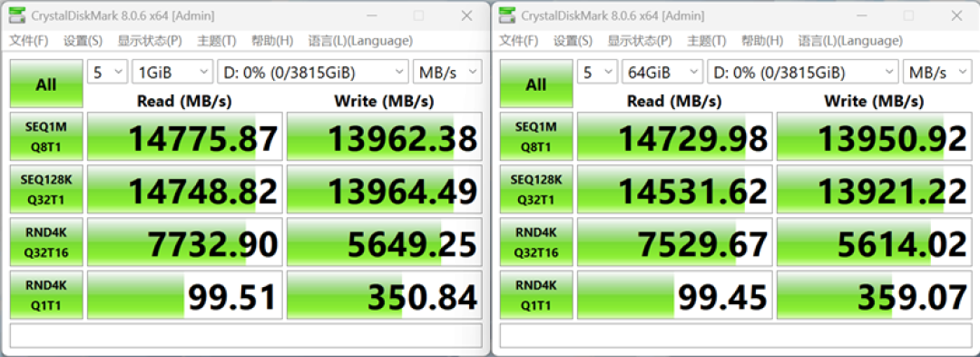Open 语言(L)(Language) menu in right window

[x=850, y=41]
